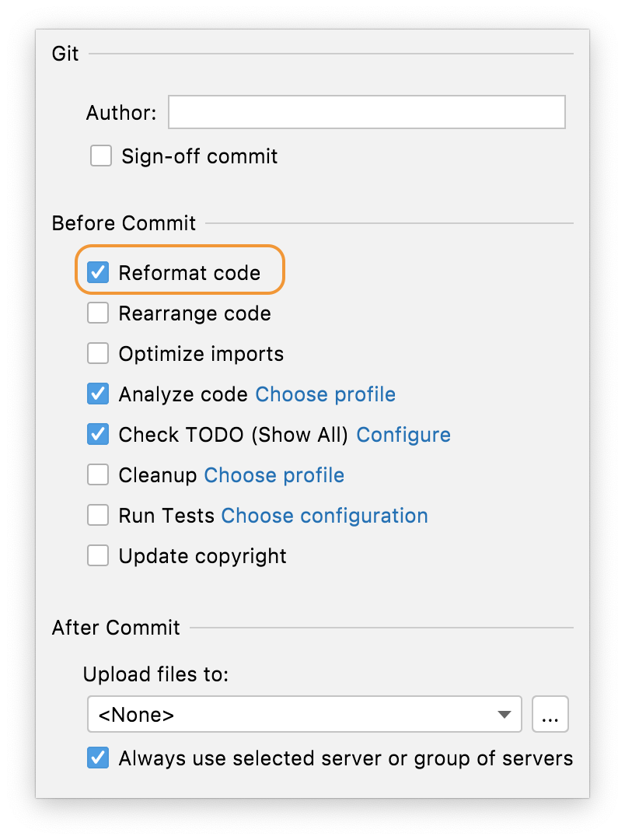This screenshot has height=840, width=625.
Task: Open Choose profile link next to Cleanup
Action: (x=274, y=475)
